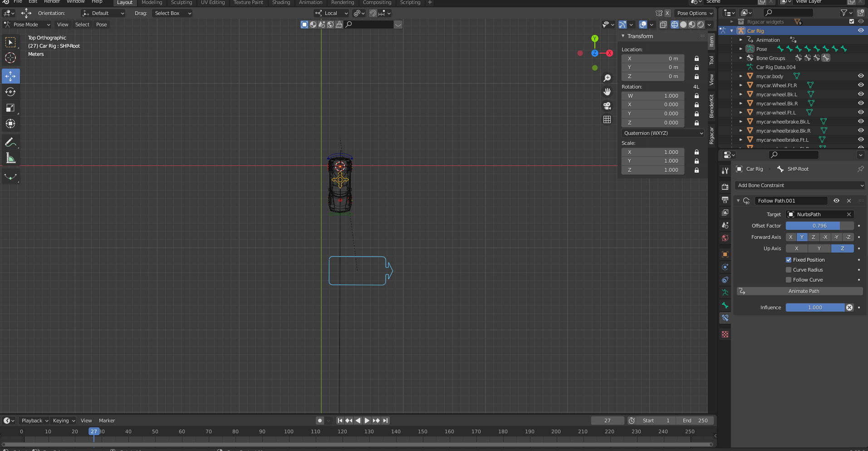Open the timeline Playback menu

34,421
